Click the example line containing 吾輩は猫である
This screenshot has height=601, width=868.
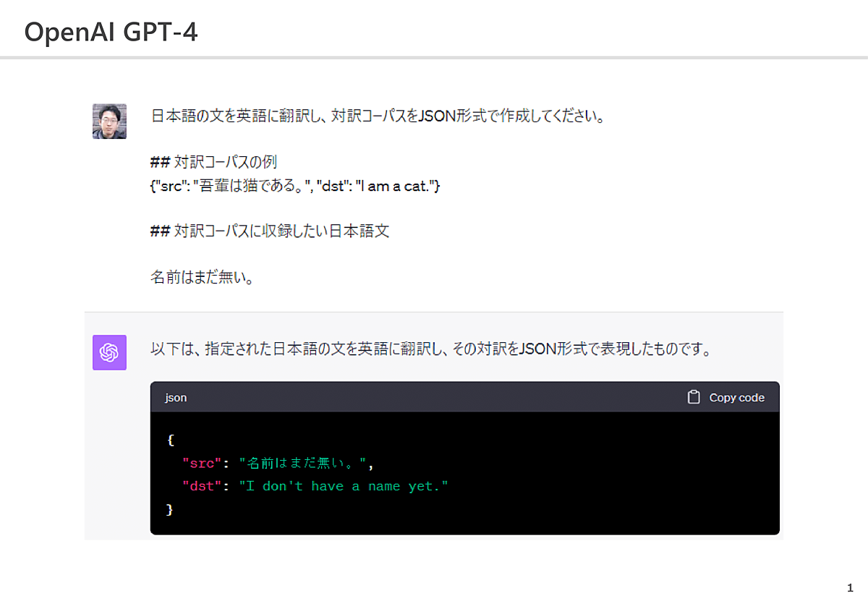point(294,186)
